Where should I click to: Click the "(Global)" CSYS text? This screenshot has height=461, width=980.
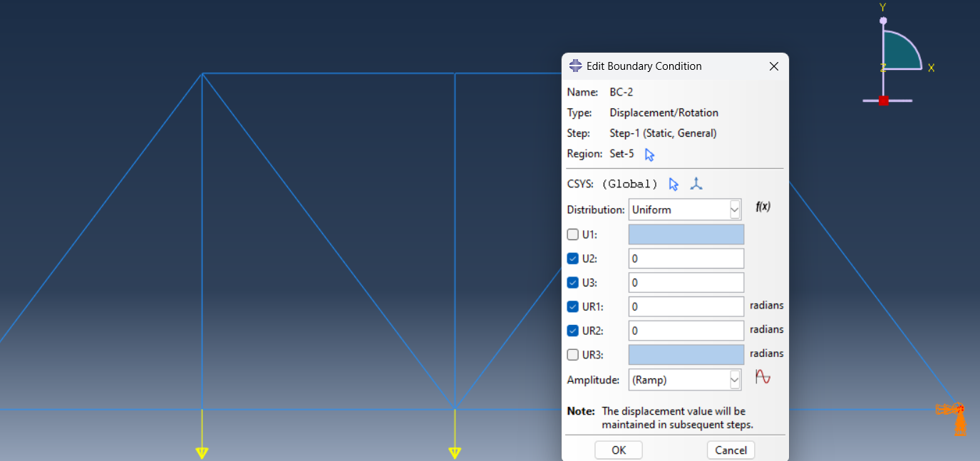click(630, 184)
